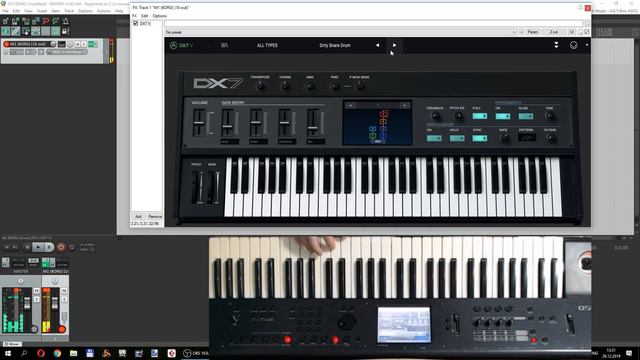Image resolution: width=640 pixels, height=360 pixels.
Task: Open File menu in REAPER
Action: (5, 11)
